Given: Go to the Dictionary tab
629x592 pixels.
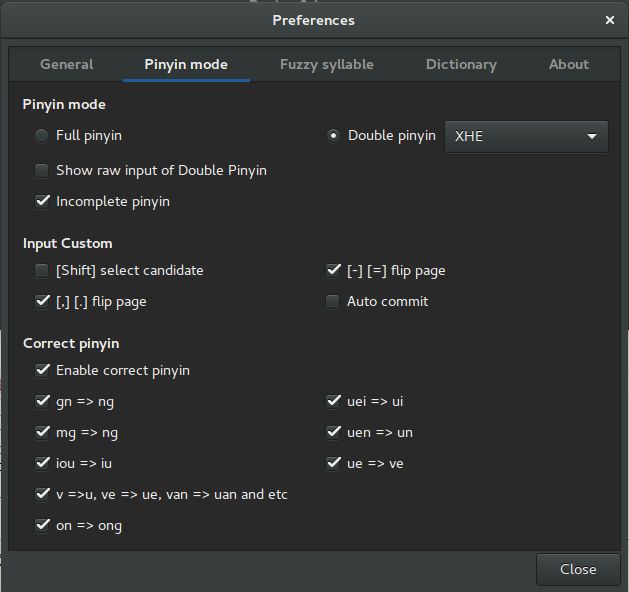Looking at the screenshot, I should point(461,64).
